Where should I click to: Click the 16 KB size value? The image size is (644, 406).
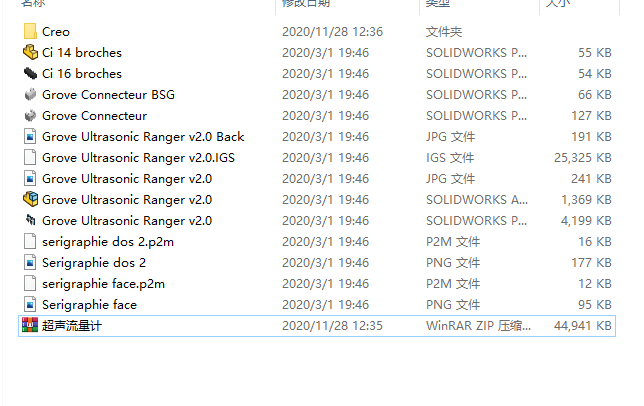pos(595,241)
